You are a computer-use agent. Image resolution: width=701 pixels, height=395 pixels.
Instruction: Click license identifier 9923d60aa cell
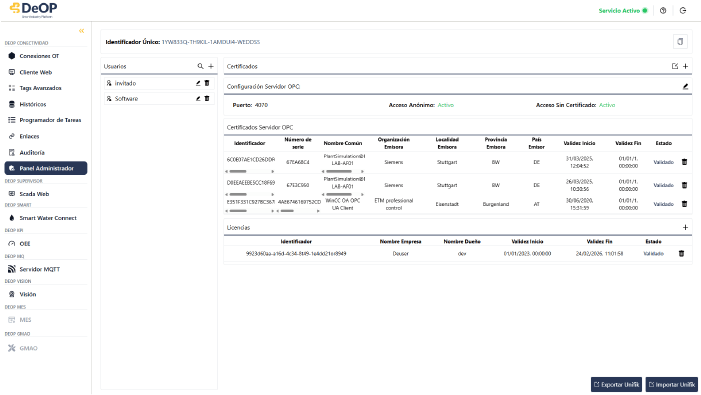tap(296, 253)
